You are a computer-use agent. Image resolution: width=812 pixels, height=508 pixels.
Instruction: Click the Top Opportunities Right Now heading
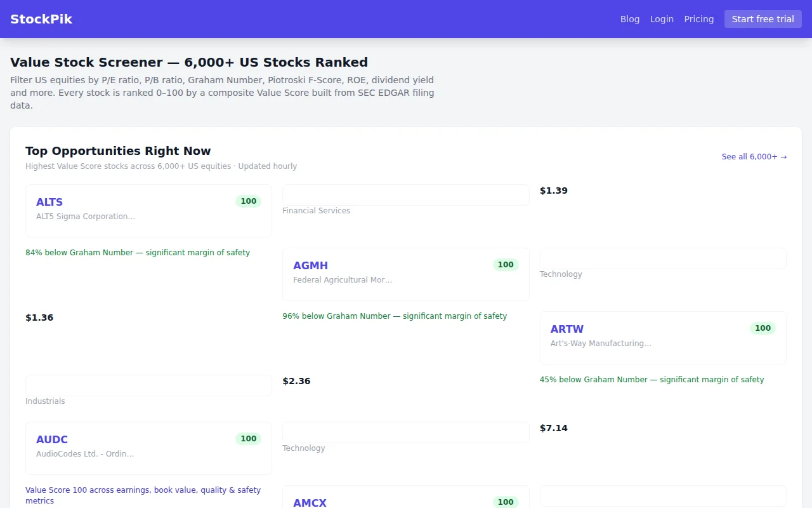(118, 151)
